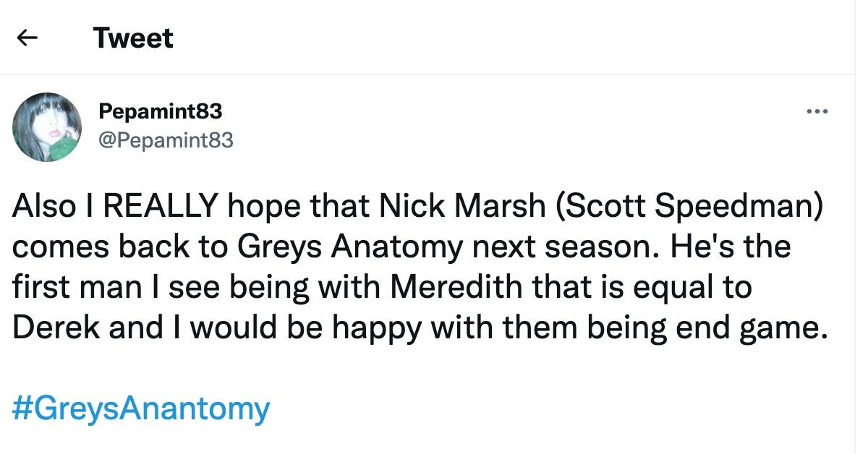
Task: Open Pepamint83's profile picture
Action: coord(46,127)
